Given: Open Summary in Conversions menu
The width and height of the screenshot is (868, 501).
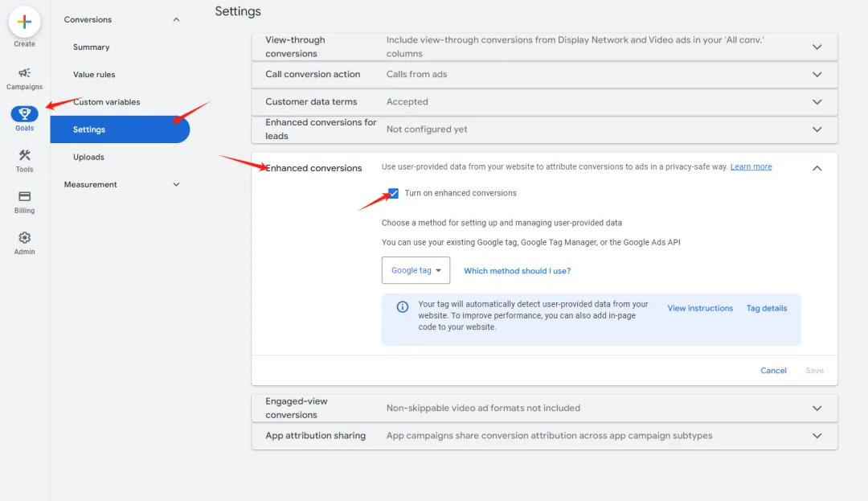Looking at the screenshot, I should point(92,47).
